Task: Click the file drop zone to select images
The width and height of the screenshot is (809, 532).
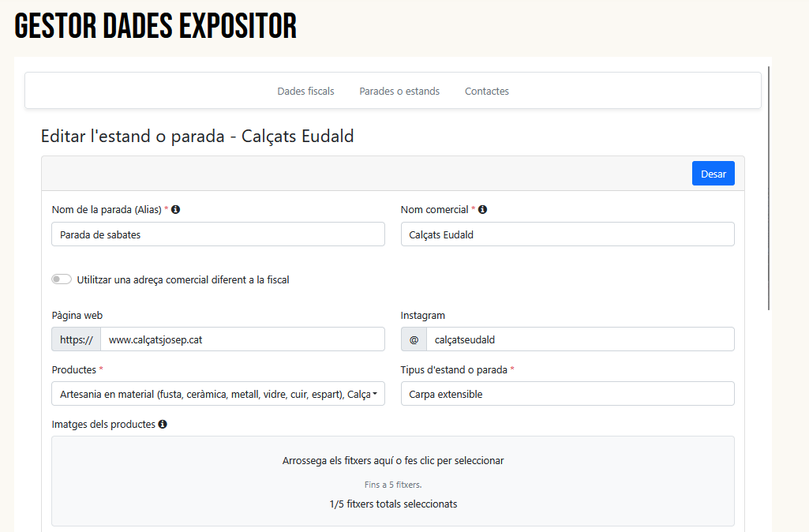Action: (x=392, y=481)
